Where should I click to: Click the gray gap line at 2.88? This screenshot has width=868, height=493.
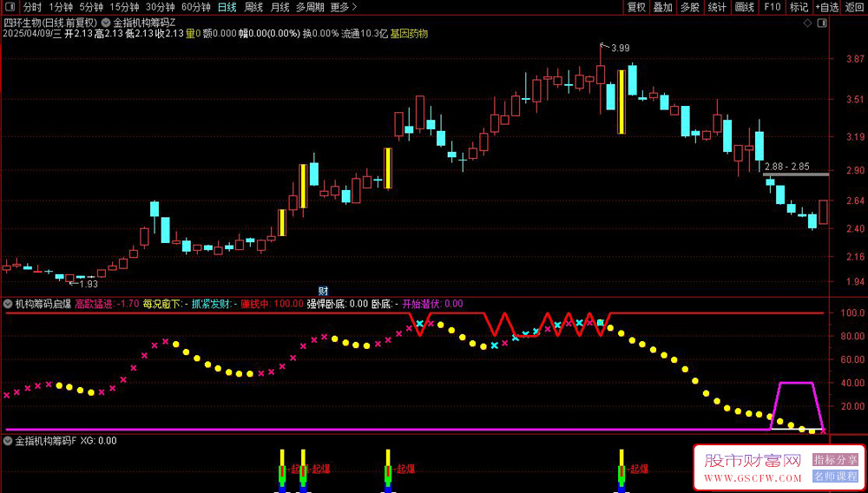pyautogui.click(x=795, y=174)
